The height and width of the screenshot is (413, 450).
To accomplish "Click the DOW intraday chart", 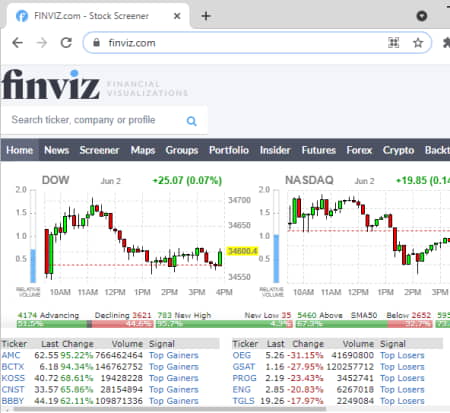I will point(135,237).
